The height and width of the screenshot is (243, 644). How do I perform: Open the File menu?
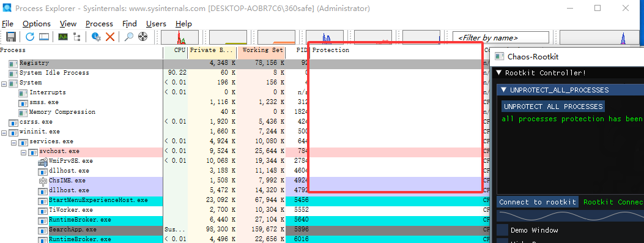click(x=7, y=24)
